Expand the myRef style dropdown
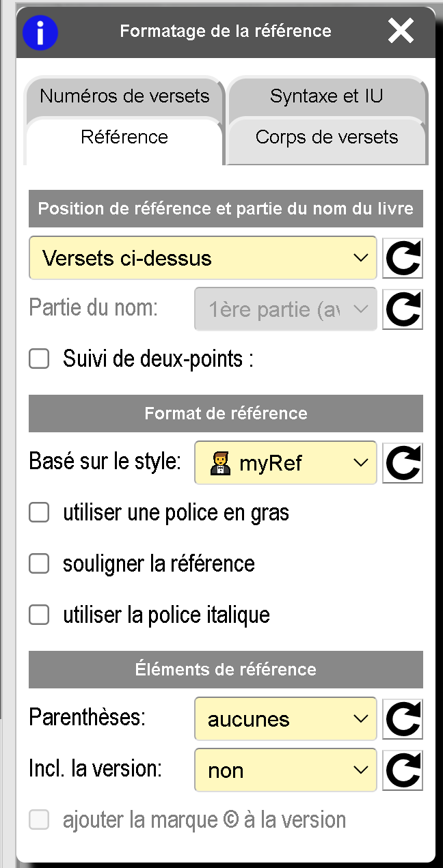This screenshot has height=868, width=443. click(285, 463)
